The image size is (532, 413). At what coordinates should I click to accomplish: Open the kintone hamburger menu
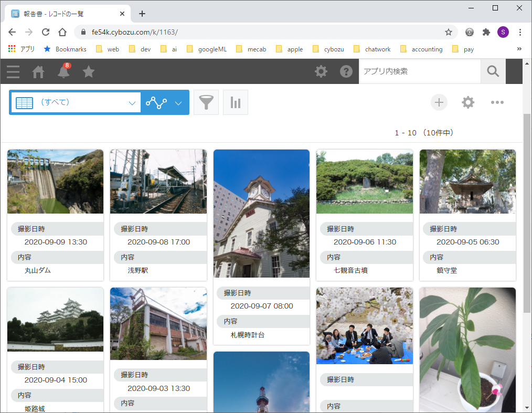13,71
